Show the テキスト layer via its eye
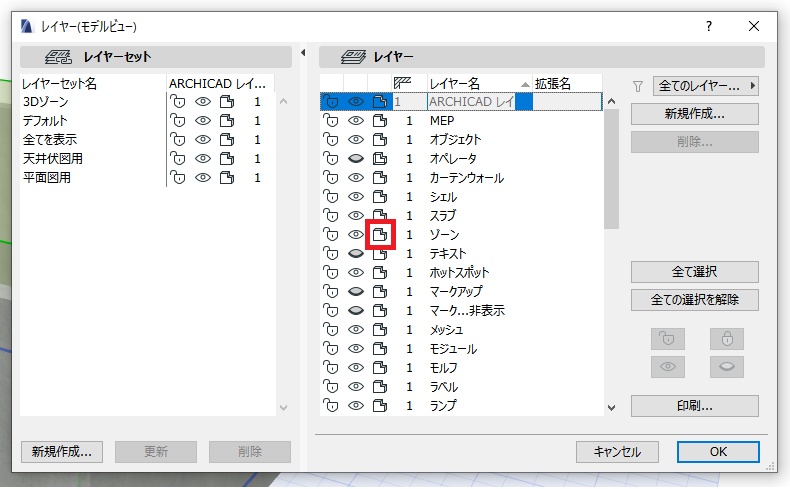Screen dimensions: 790x489 [x=356, y=253]
